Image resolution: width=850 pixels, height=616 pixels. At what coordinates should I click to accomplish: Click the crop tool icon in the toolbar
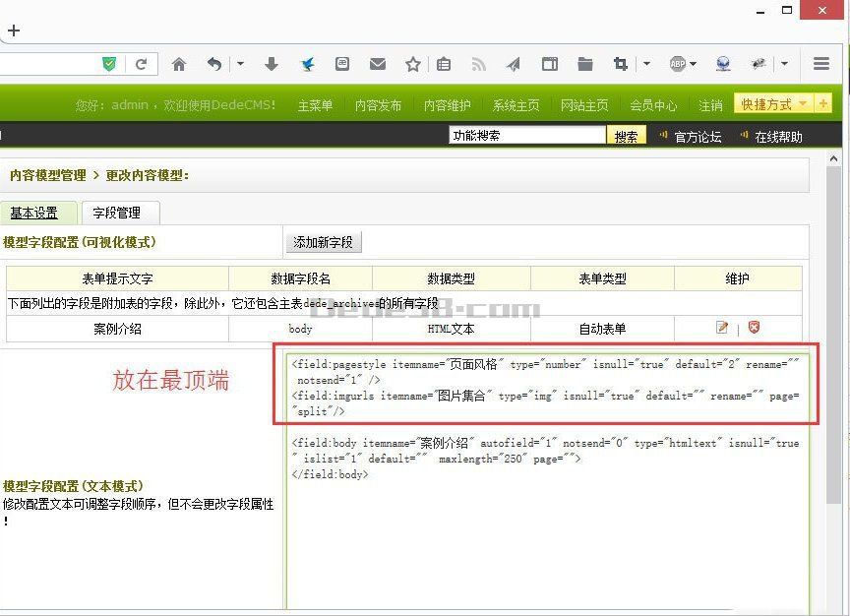(619, 63)
